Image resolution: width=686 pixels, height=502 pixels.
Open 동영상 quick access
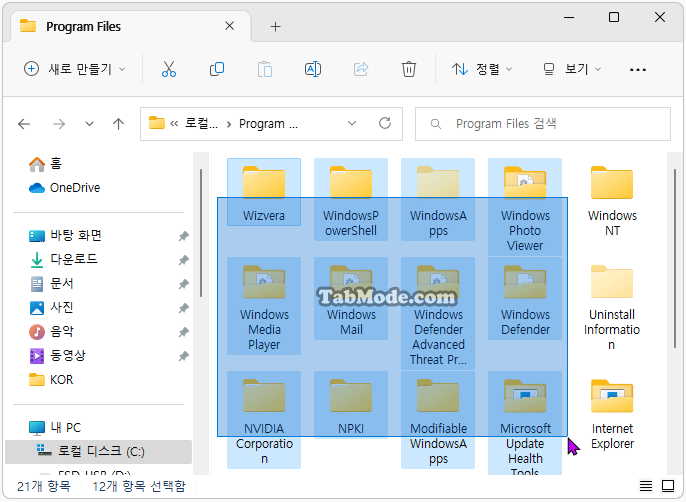click(57, 355)
